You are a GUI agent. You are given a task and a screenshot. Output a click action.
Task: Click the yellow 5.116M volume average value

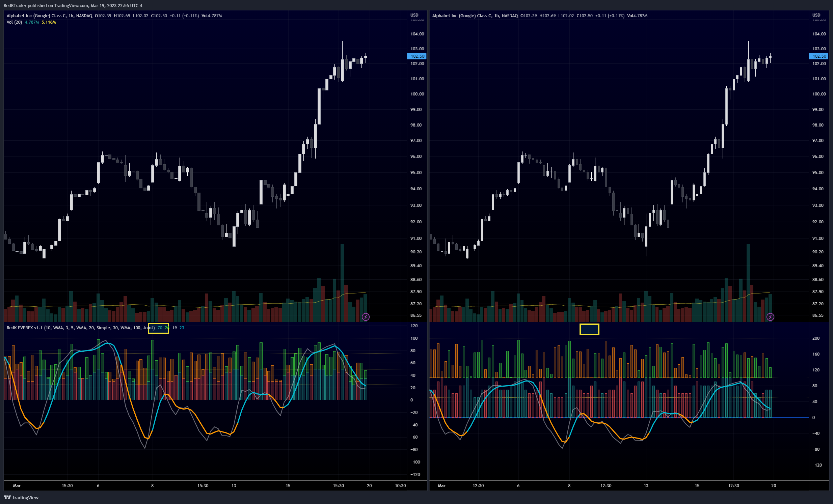coord(49,22)
